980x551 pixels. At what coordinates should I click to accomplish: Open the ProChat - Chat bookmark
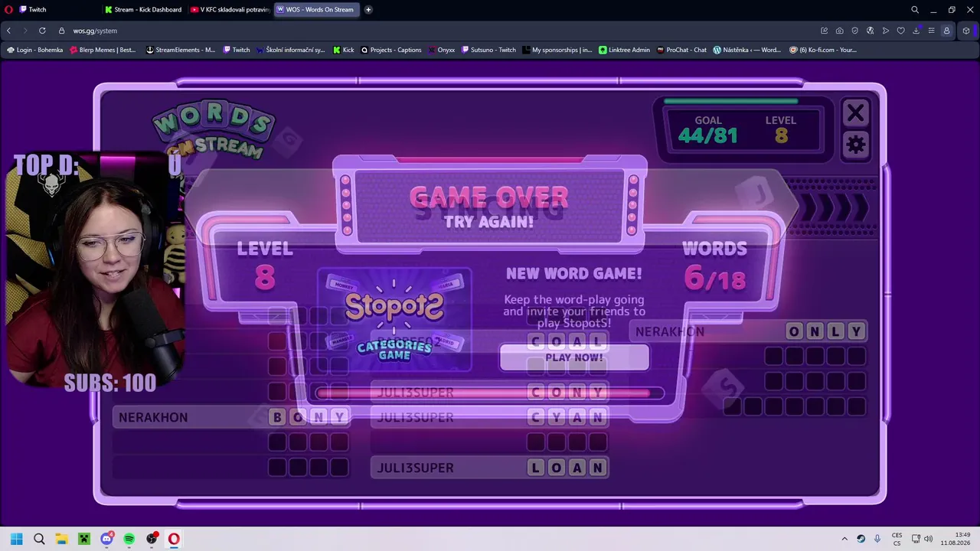coord(681,50)
